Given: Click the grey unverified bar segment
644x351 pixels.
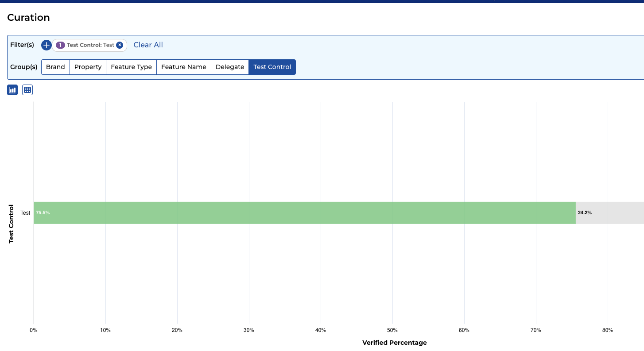Looking at the screenshot, I should [x=610, y=213].
